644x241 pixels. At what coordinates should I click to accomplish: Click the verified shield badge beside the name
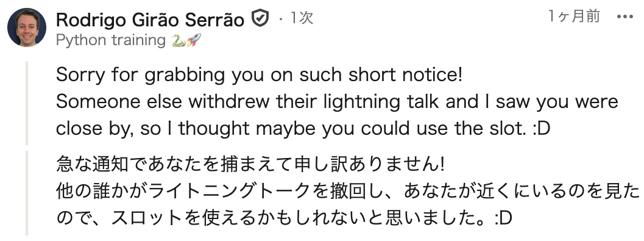260,18
